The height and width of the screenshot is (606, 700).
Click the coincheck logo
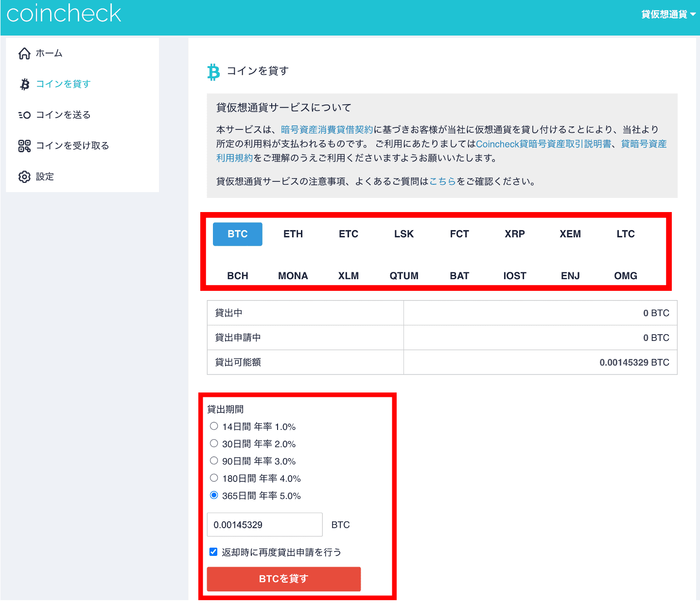click(64, 14)
